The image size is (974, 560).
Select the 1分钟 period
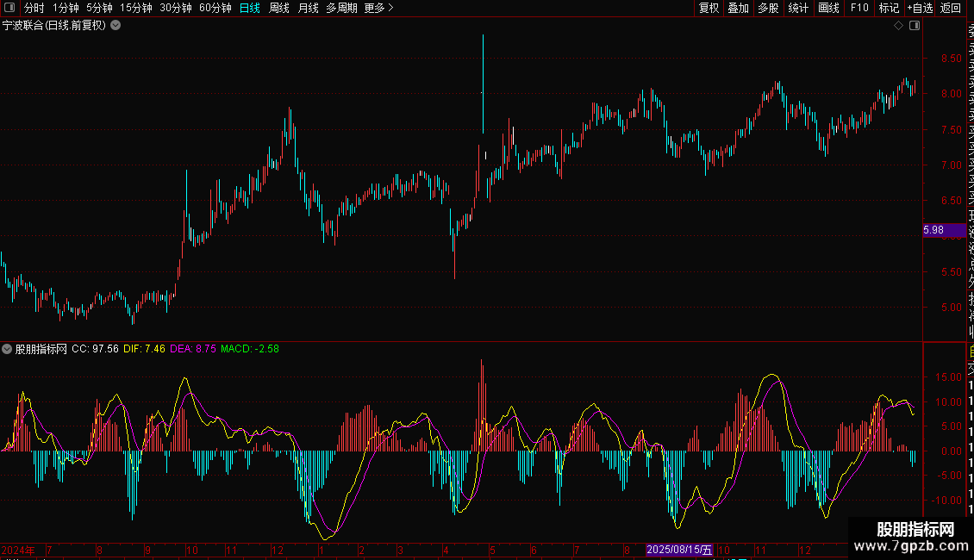[66, 8]
